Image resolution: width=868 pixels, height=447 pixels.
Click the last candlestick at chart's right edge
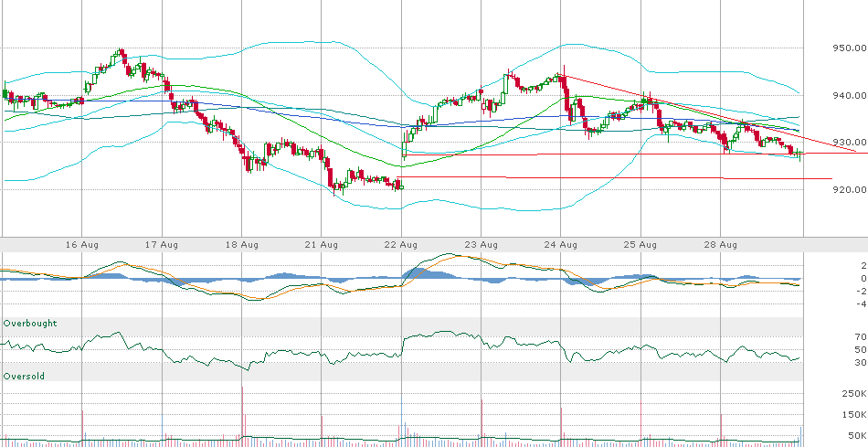pyautogui.click(x=800, y=153)
